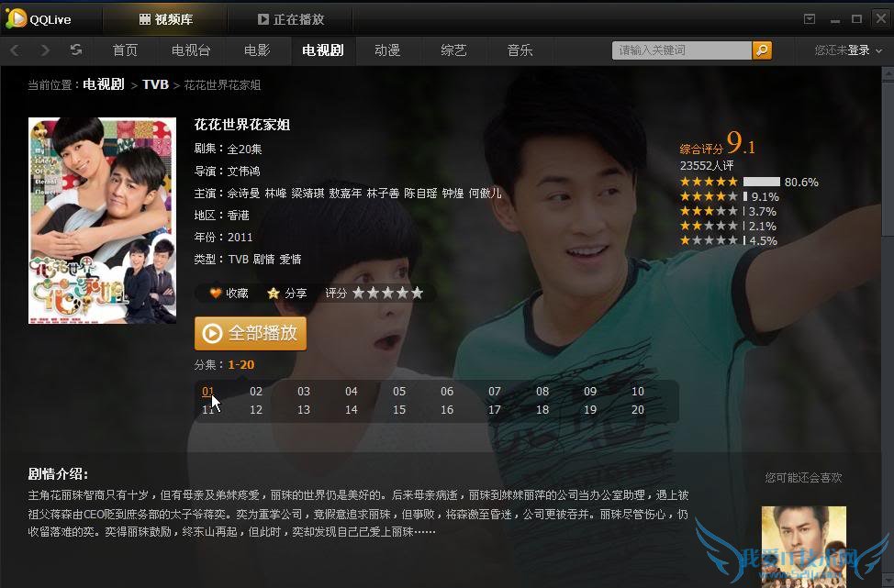The height and width of the screenshot is (588, 894).
Task: Play episode 13
Action: pyautogui.click(x=304, y=410)
